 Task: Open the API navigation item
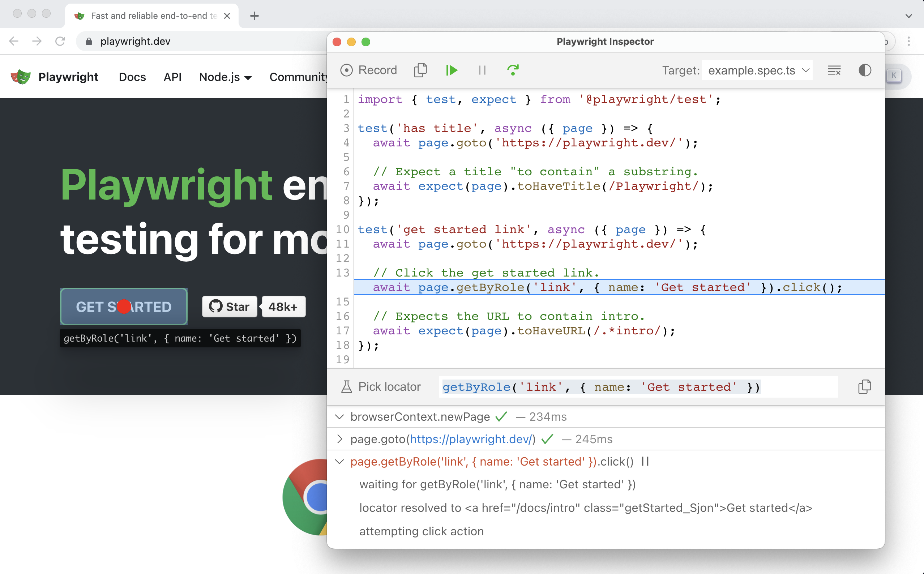pyautogui.click(x=172, y=77)
